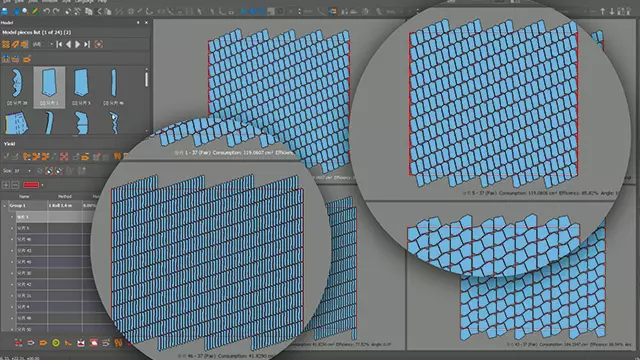This screenshot has width=640, height=360.
Task: Click the redo arrow in top toolbar
Action: coord(56,11)
